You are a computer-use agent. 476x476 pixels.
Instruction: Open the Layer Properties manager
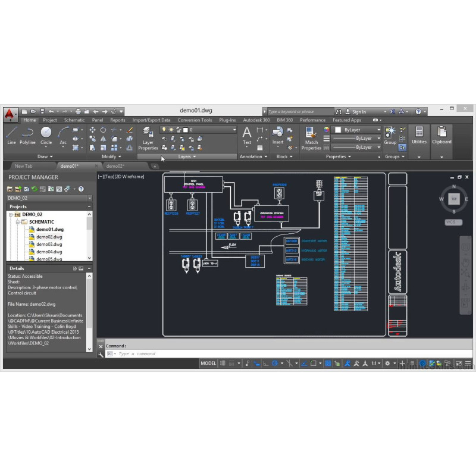pyautogui.click(x=148, y=137)
